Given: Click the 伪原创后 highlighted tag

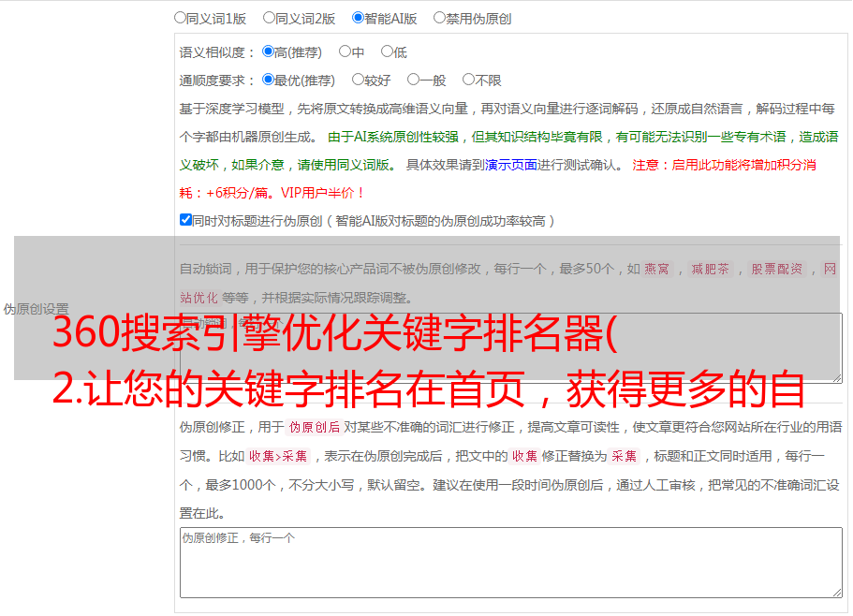Looking at the screenshot, I should [315, 427].
